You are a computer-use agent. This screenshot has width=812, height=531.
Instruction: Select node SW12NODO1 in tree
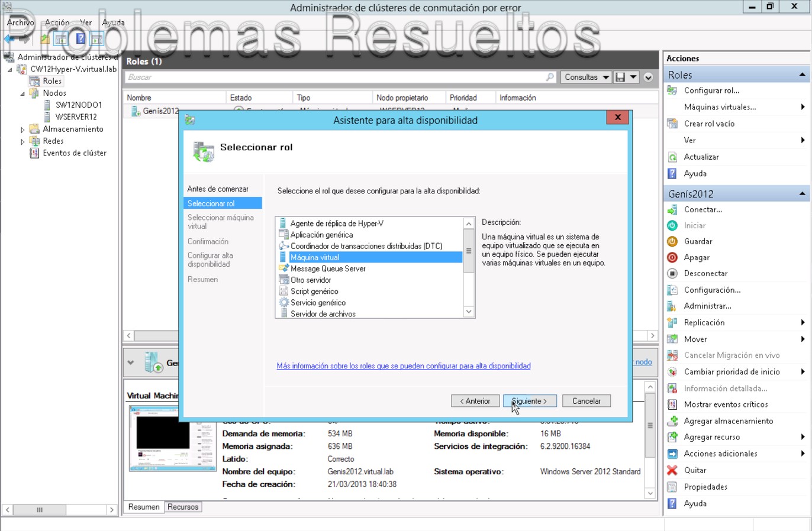tap(79, 105)
